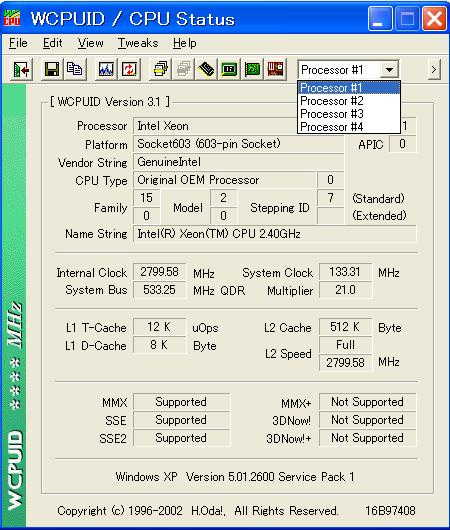The height and width of the screenshot is (530, 450).
Task: Click the floppy disk save icon
Action: point(52,69)
